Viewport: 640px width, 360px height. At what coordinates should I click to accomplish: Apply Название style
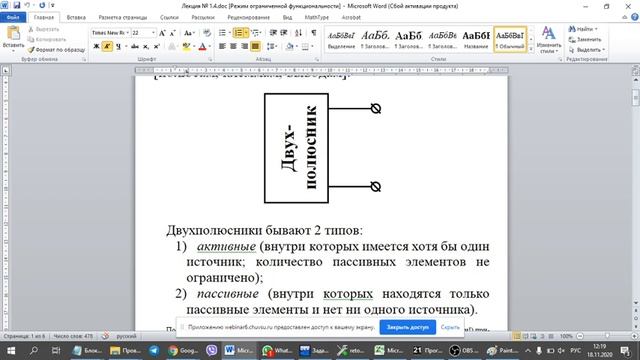476,40
